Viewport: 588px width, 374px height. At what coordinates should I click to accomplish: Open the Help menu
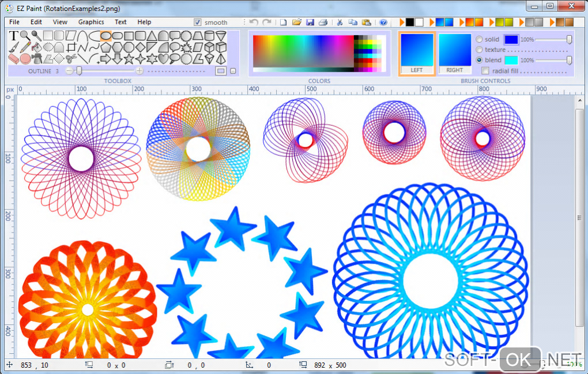click(144, 22)
